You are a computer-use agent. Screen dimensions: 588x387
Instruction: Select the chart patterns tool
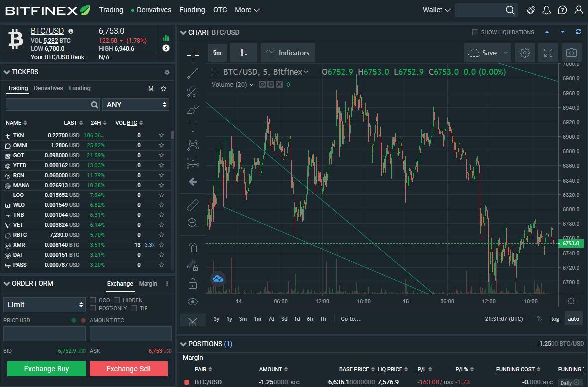(x=193, y=145)
